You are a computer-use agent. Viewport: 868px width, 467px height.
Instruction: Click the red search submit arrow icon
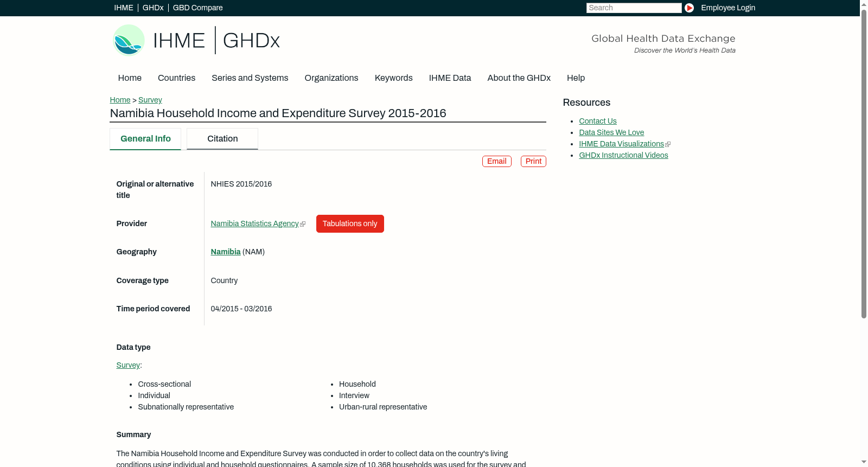[689, 8]
